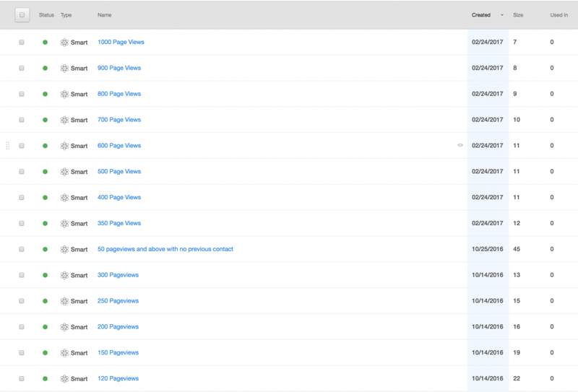Click the green status dot for 120 Pageviews

[x=45, y=379]
